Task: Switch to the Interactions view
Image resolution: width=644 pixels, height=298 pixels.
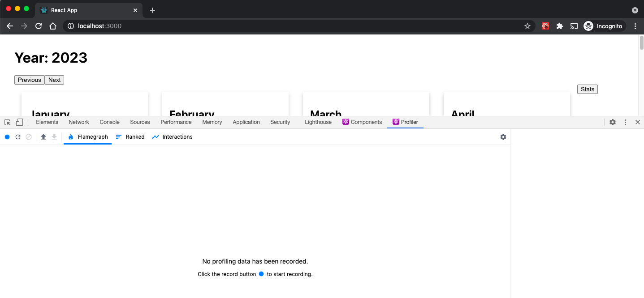Action: (x=172, y=137)
